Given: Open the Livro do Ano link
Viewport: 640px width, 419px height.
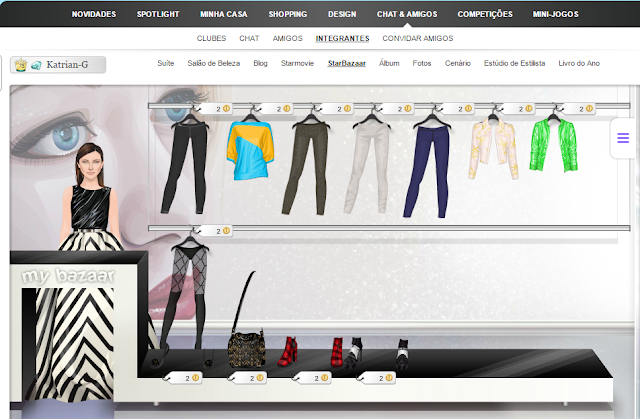Looking at the screenshot, I should (x=579, y=63).
